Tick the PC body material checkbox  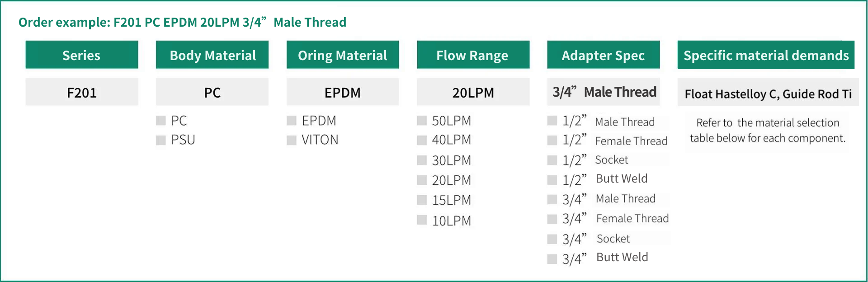click(x=160, y=121)
